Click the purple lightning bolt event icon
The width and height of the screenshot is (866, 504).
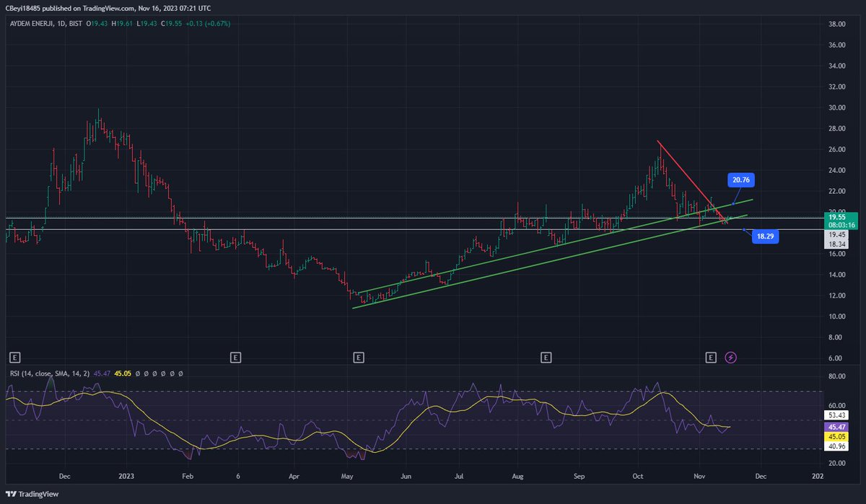point(731,357)
